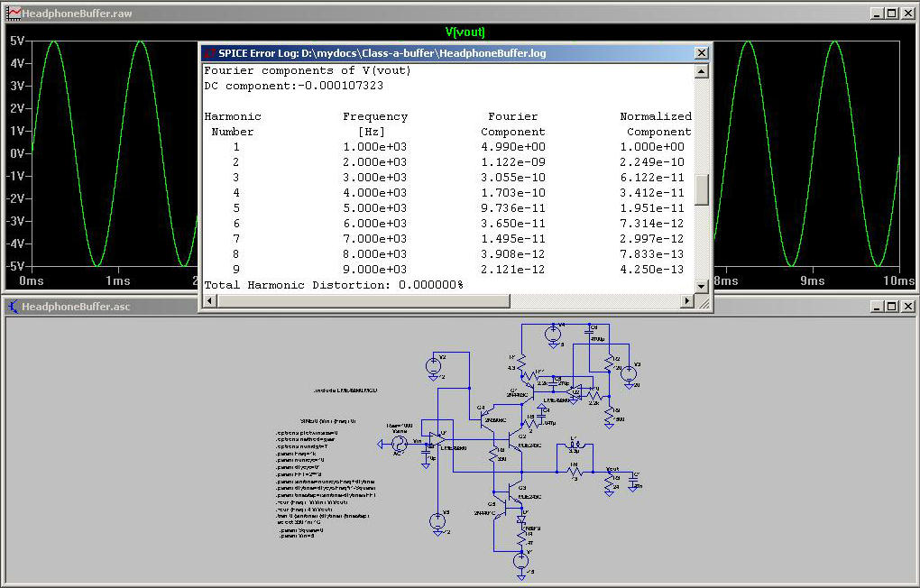
Task: Click the Fourier component value 1.703e-10
Action: (513, 192)
